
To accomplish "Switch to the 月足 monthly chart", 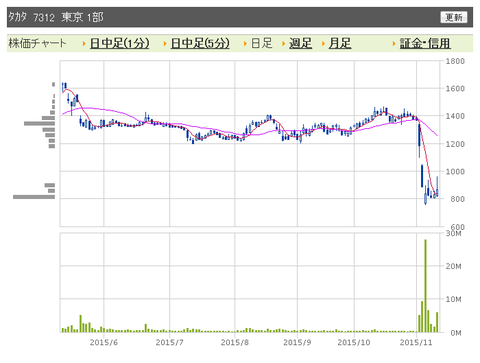I will pos(340,43).
